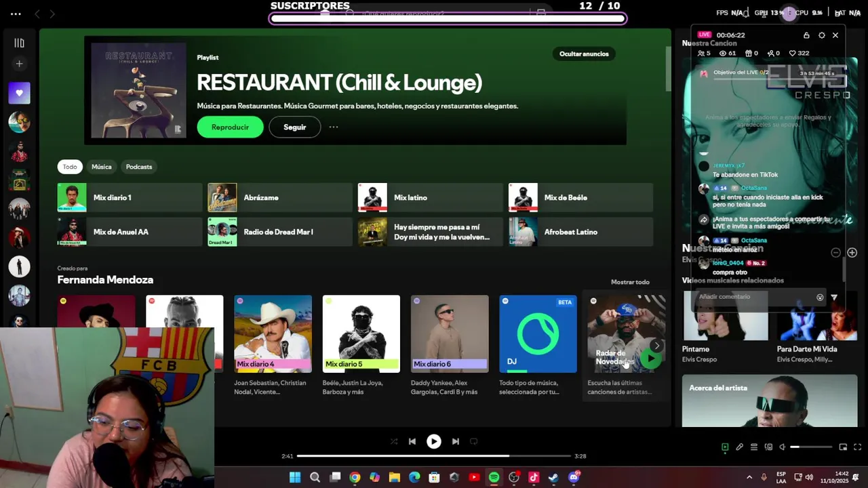Open the miniplayer icon
Viewport: 868px width, 488px height.
tap(843, 447)
